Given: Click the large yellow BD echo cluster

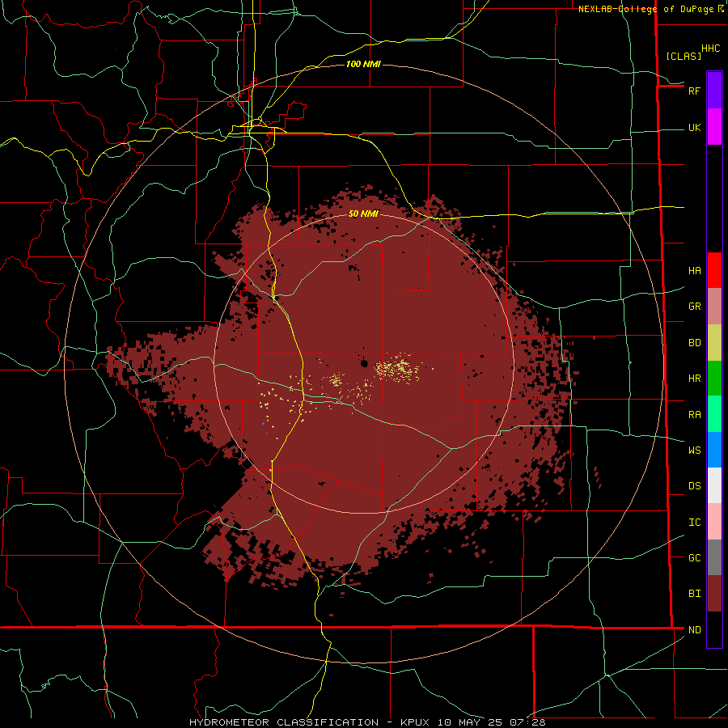Looking at the screenshot, I should (x=398, y=369).
